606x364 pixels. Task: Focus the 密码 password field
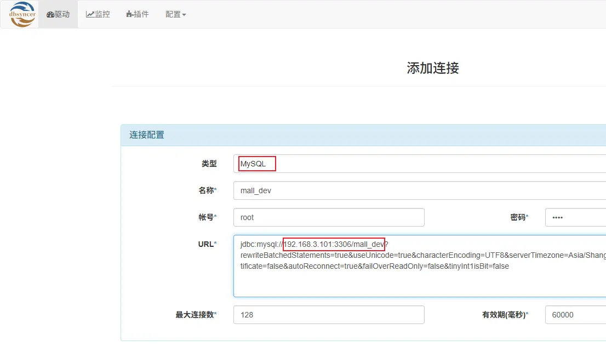[x=575, y=217]
